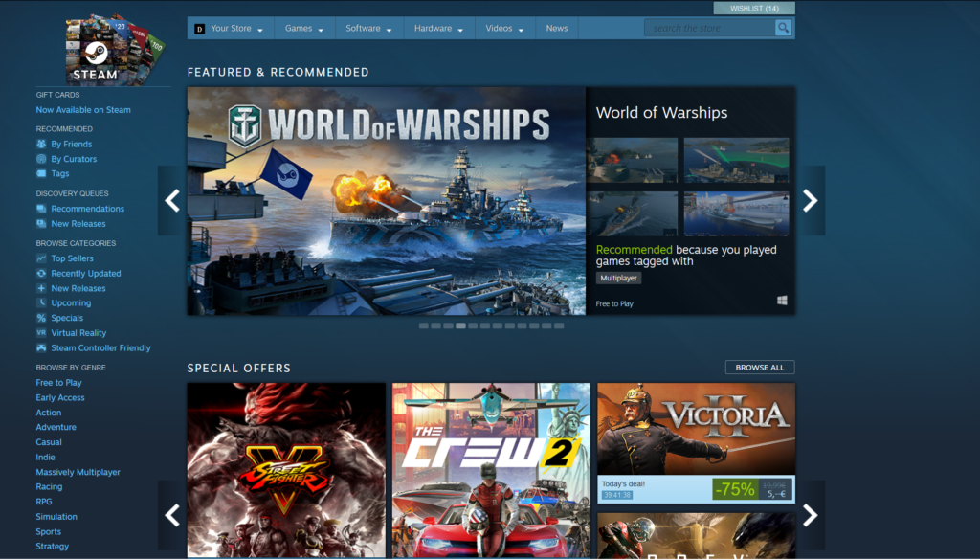Click Browse All special offers button
Screen dimensions: 980x560
[759, 367]
